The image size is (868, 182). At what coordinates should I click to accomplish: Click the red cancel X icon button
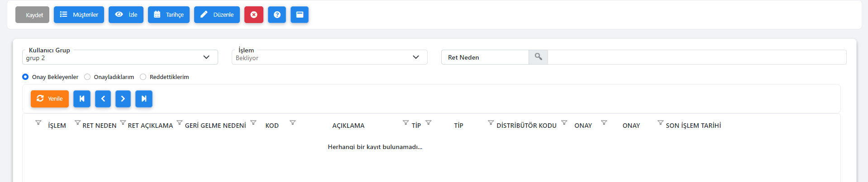pos(254,14)
